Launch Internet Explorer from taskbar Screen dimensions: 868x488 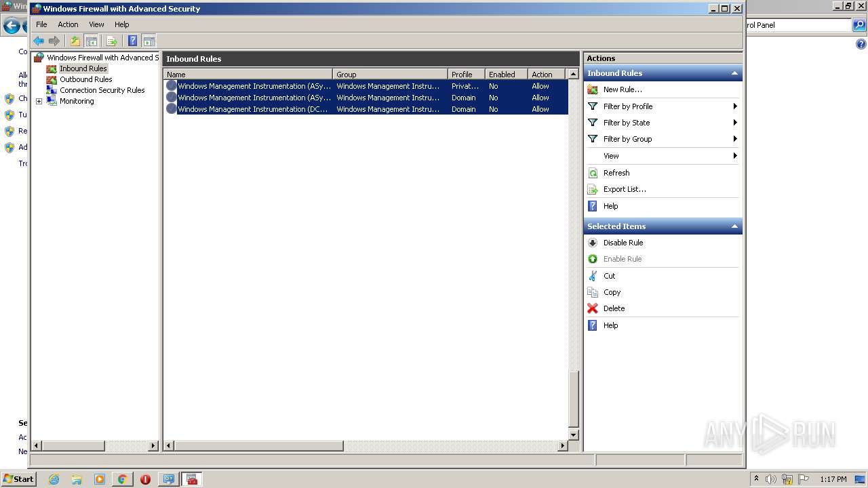coord(54,479)
